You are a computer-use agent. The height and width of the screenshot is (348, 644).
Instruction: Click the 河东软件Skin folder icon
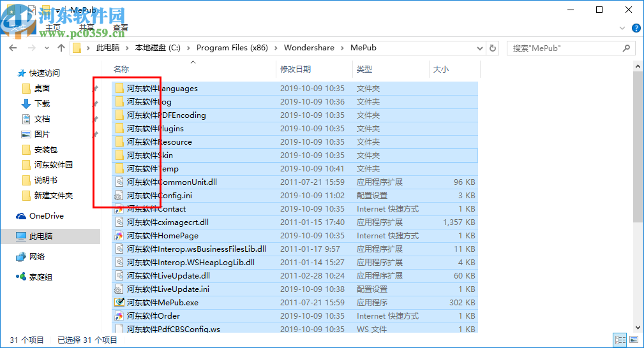point(119,155)
